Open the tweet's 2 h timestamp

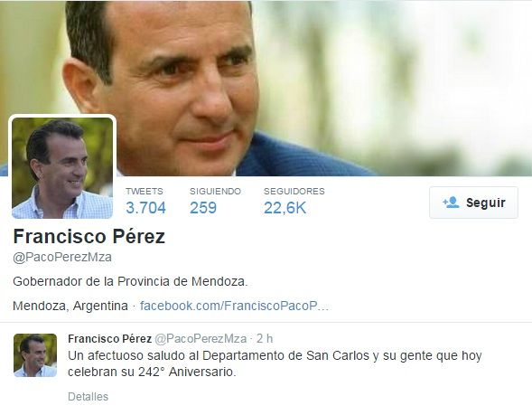[x=265, y=338]
